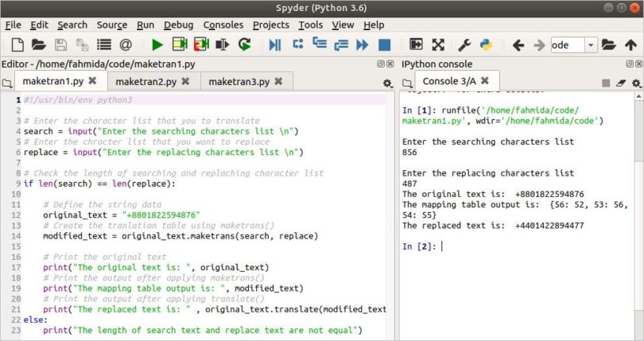Expand the working directory dropdown arrow
This screenshot has height=341, width=644.
click(x=591, y=45)
